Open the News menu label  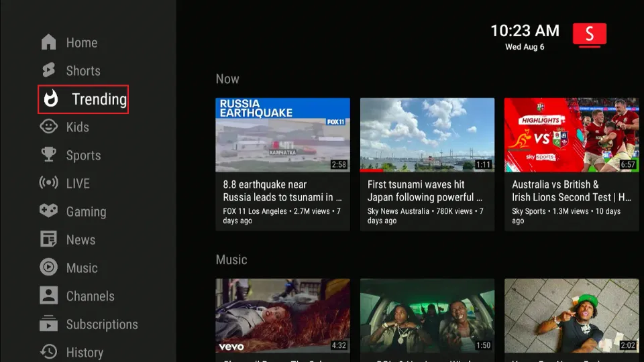point(81,240)
